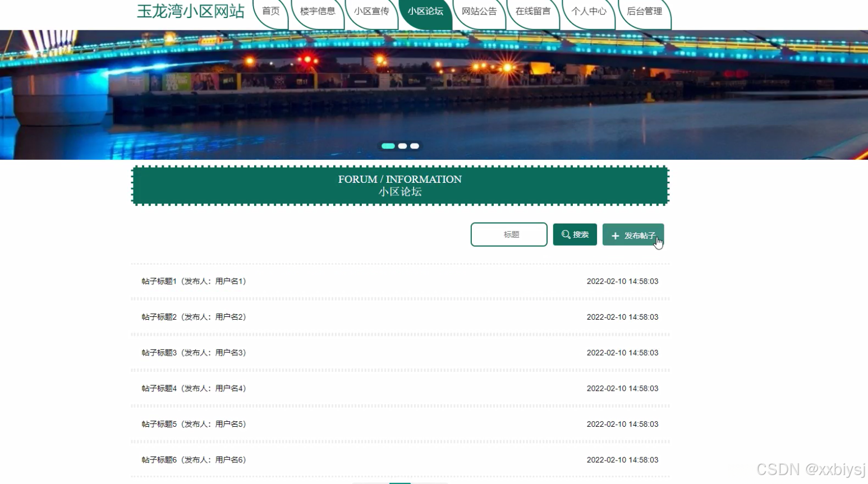Select the first green carousel indicator dot

pos(388,146)
